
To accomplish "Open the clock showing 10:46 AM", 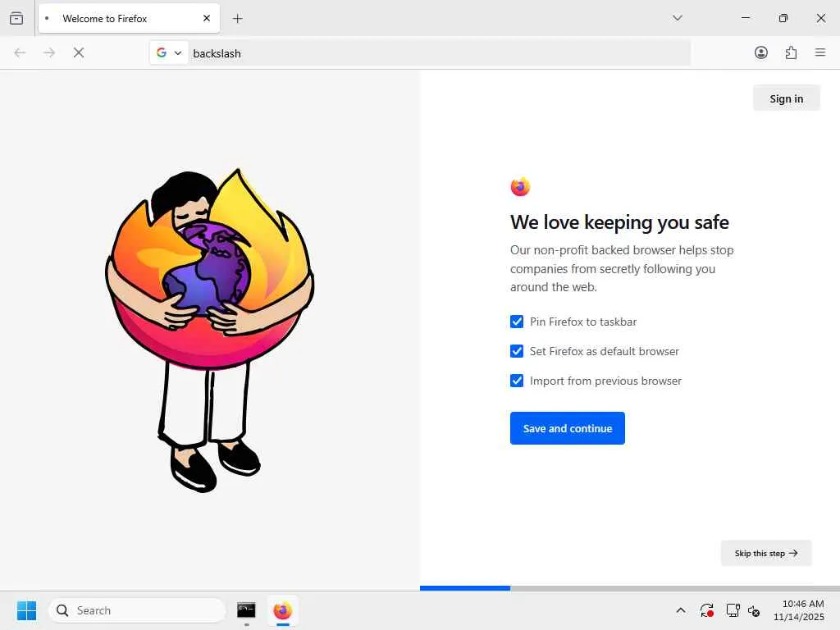I will coord(799,610).
